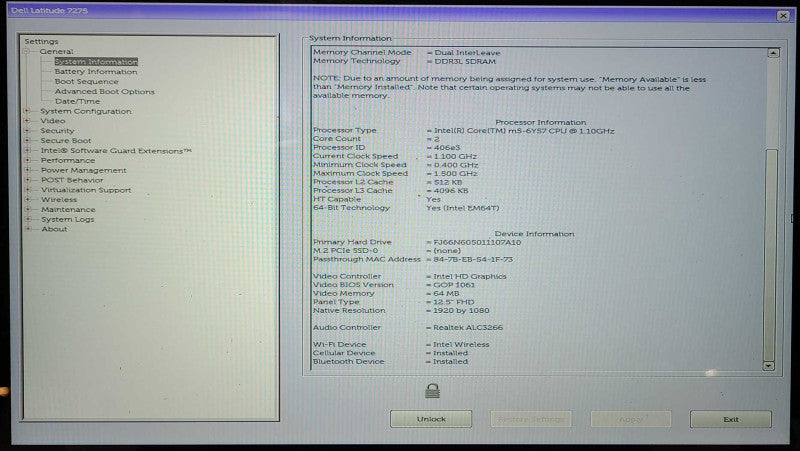Click the Passthrough MAC Address value

pos(473,259)
